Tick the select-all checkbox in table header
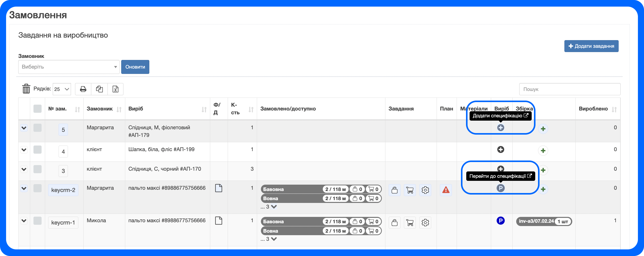The height and width of the screenshot is (256, 644). tap(38, 109)
